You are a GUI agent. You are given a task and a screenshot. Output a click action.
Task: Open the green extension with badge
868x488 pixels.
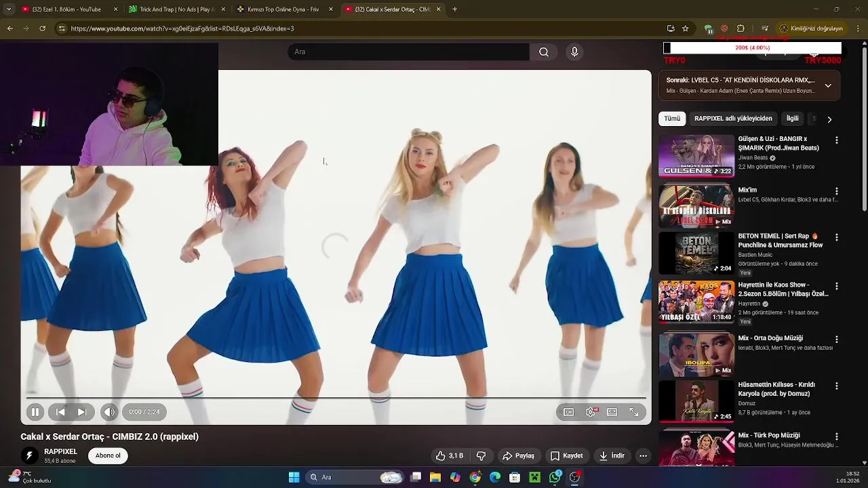coord(708,29)
